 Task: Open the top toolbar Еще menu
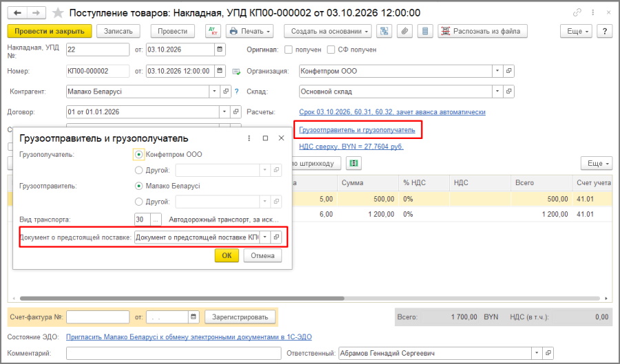coord(576,31)
